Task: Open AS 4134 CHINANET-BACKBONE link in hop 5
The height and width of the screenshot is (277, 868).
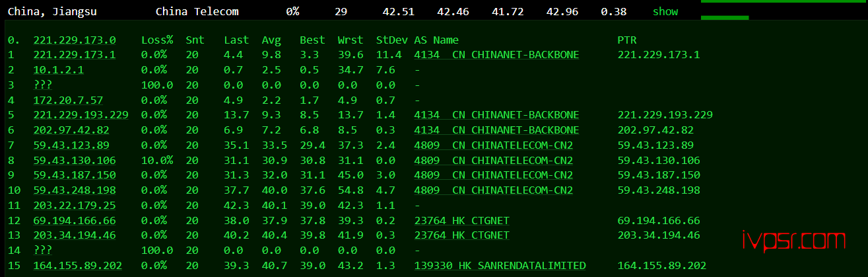Action: [x=496, y=115]
